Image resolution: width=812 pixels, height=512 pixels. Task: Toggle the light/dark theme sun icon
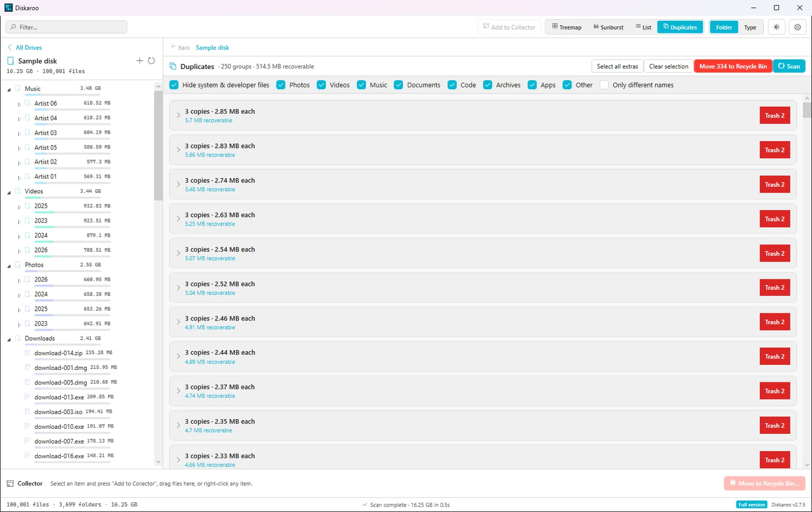click(776, 27)
